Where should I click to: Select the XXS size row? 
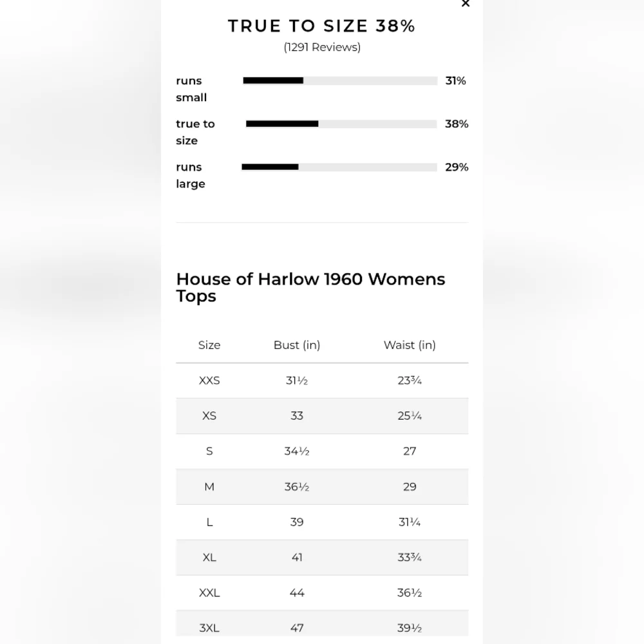pos(209,381)
